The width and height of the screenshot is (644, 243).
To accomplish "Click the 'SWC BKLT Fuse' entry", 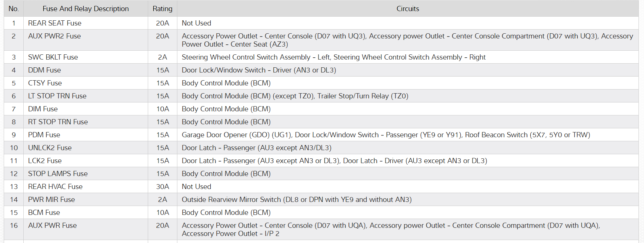I will point(53,57).
